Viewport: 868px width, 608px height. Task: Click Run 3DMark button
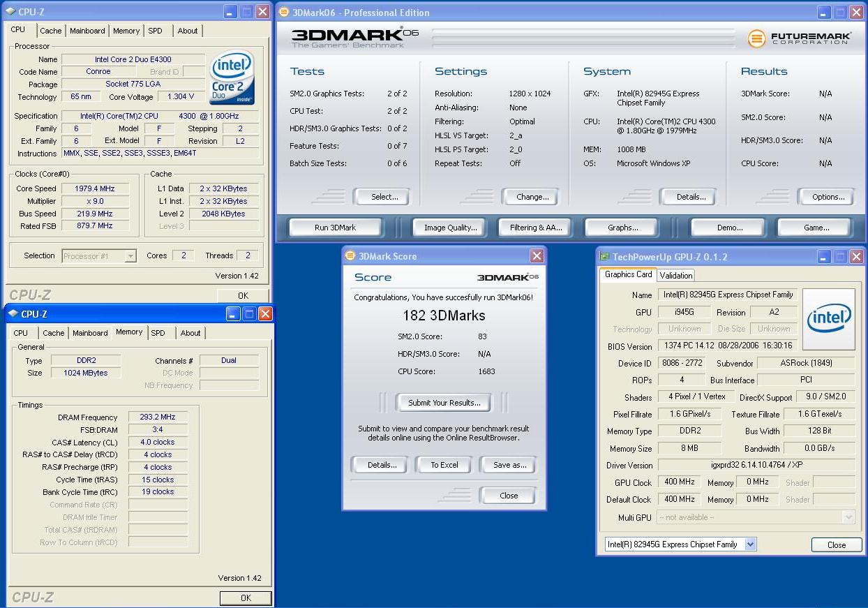point(335,228)
